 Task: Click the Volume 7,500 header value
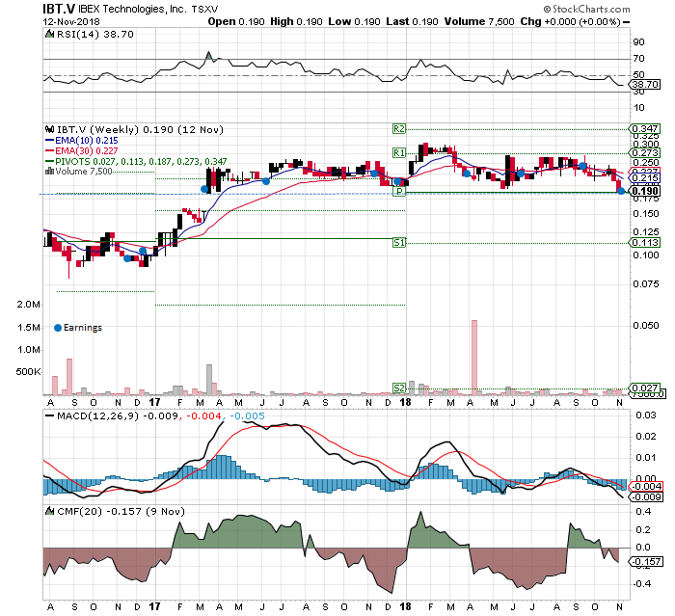point(479,21)
